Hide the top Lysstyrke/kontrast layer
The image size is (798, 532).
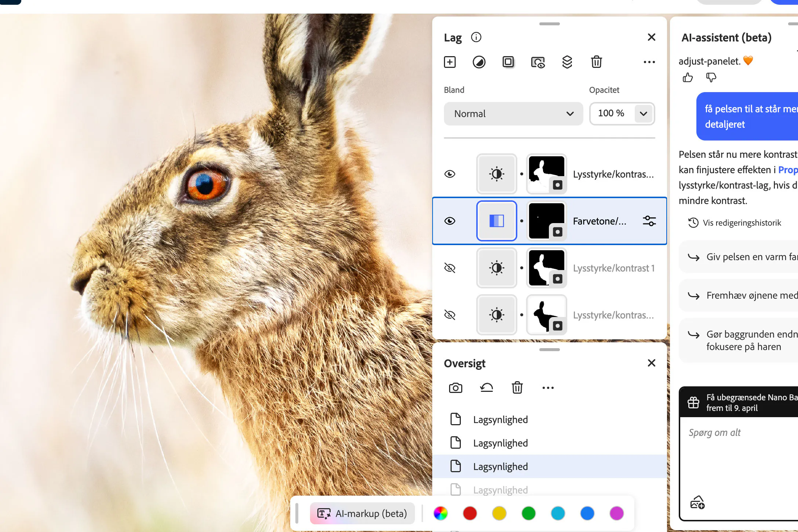click(x=450, y=174)
